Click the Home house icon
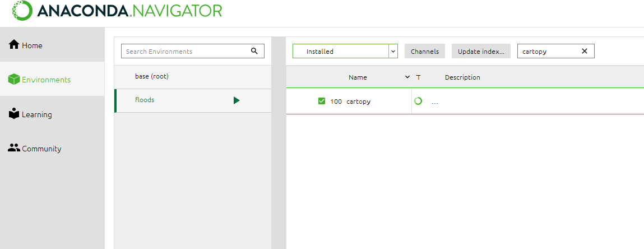Viewport: 644px width, 249px height. pyautogui.click(x=14, y=44)
